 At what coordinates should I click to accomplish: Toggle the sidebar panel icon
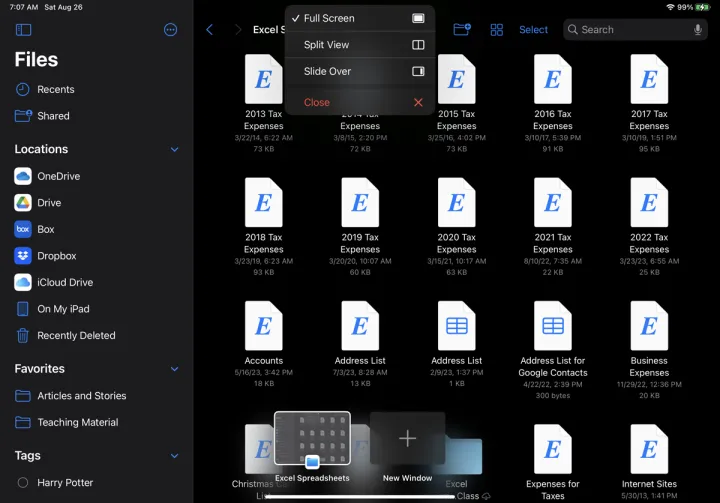tap(23, 30)
